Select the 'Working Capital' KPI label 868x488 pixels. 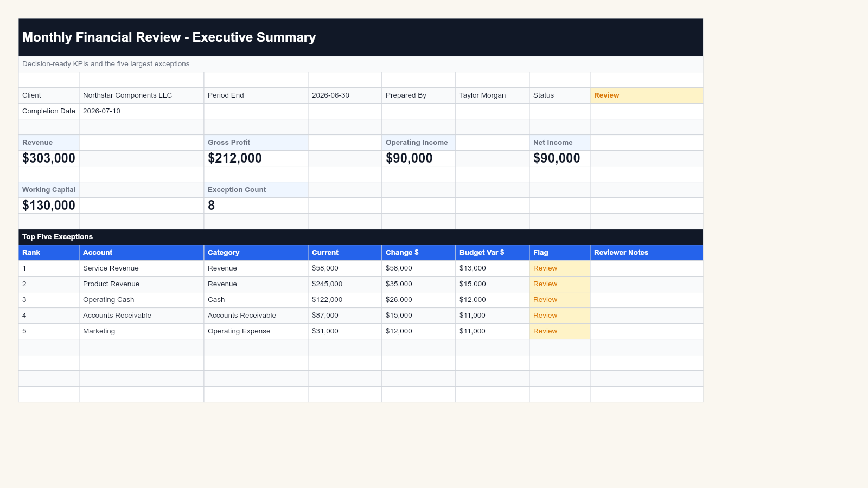49,190
